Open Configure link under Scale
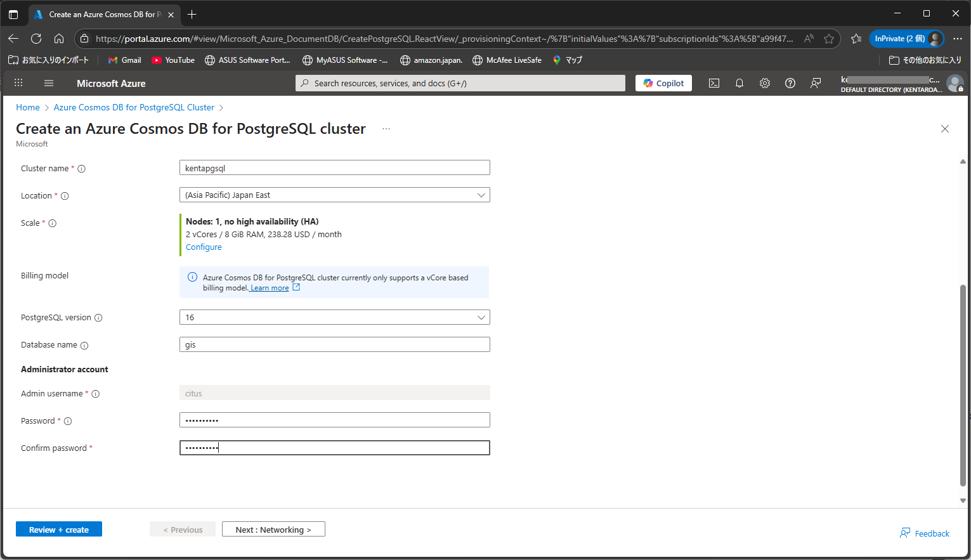 pos(204,247)
